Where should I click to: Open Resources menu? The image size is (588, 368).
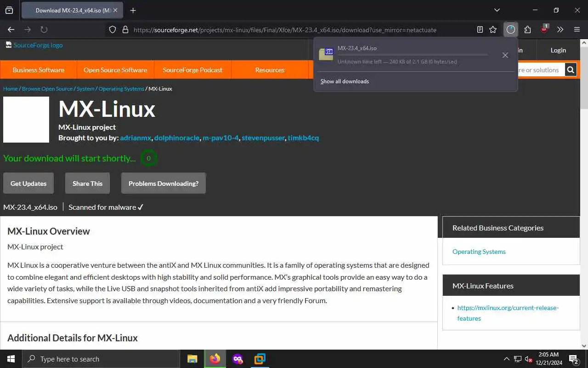click(x=270, y=70)
